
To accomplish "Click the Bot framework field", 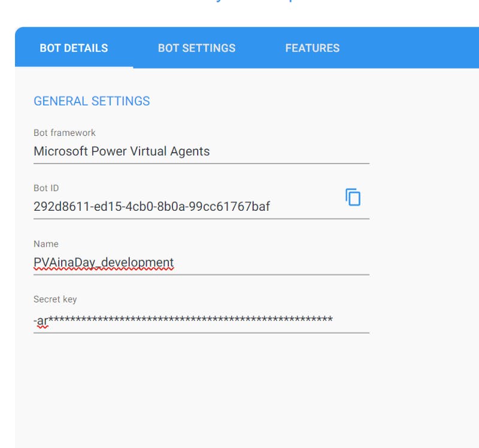I will pyautogui.click(x=201, y=152).
